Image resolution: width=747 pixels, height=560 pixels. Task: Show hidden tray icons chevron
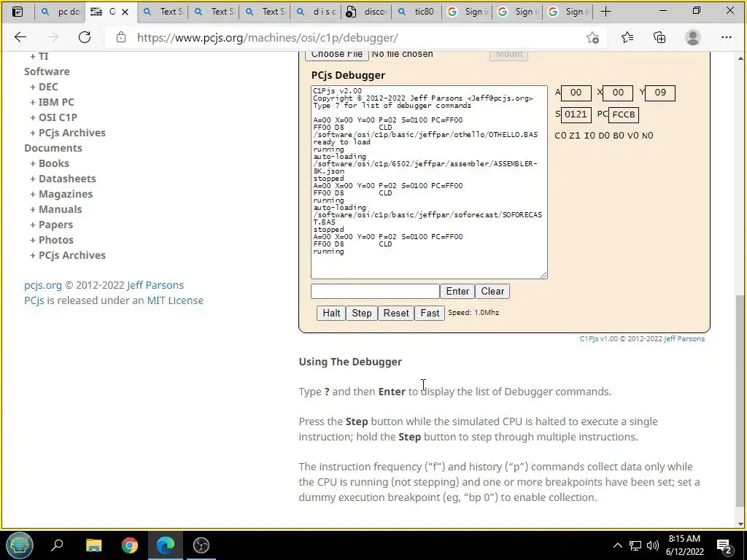coord(617,545)
